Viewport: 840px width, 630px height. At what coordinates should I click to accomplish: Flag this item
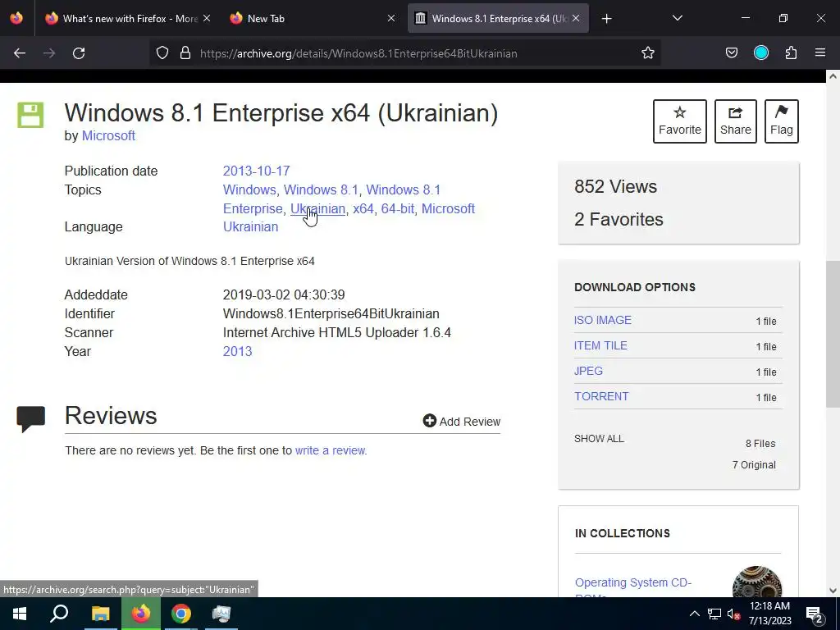[x=782, y=121]
